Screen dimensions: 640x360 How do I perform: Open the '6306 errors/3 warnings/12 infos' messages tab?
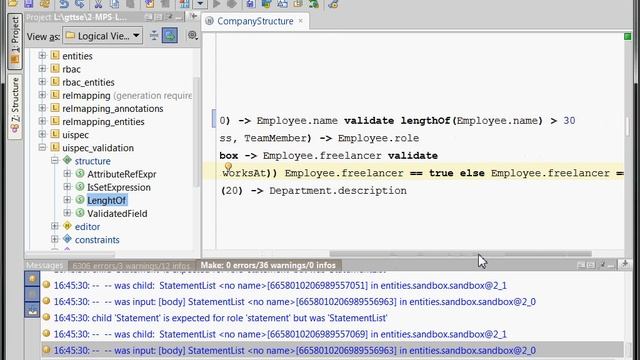[x=131, y=265]
